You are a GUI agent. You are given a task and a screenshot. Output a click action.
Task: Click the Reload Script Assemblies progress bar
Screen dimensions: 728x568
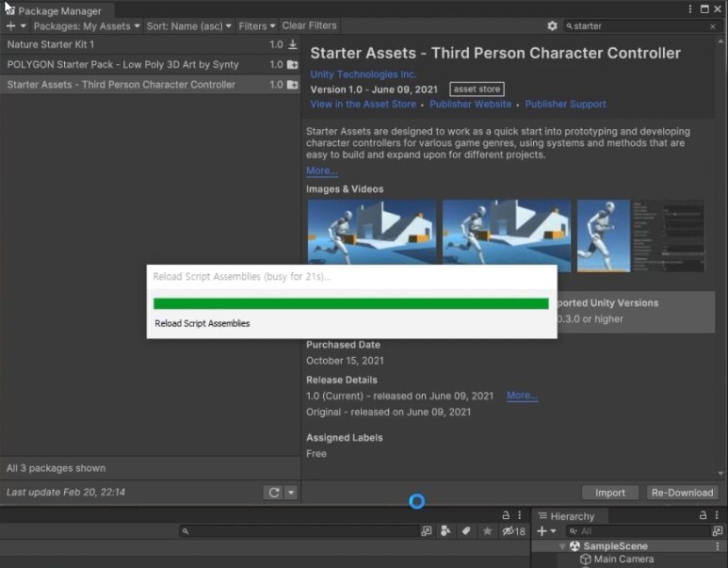[x=351, y=303]
